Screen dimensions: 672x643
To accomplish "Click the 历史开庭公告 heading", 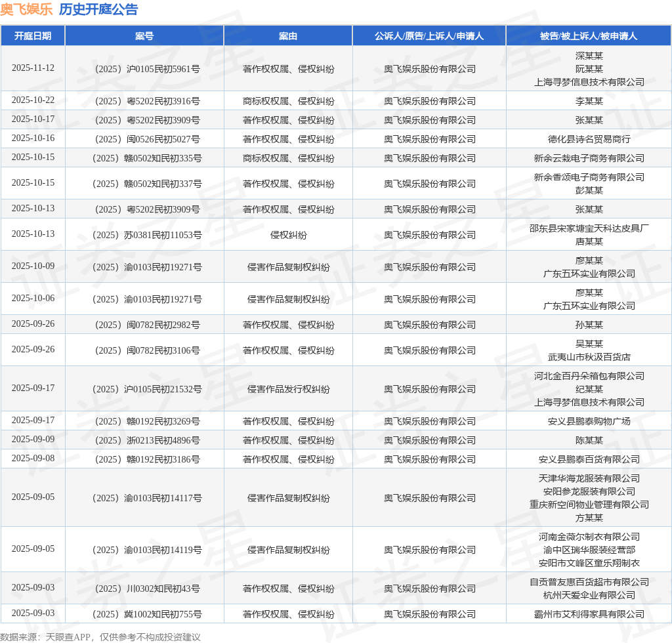I will coord(98,9).
